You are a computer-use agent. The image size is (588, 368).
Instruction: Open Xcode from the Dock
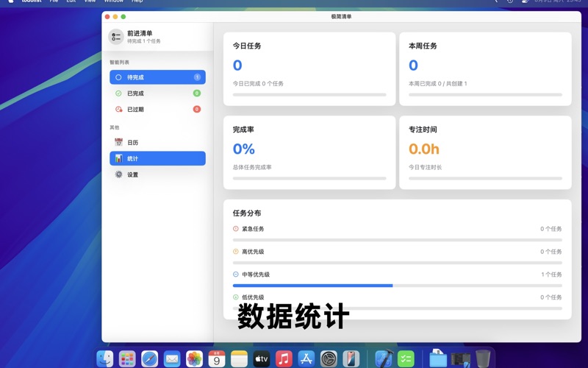coord(384,359)
